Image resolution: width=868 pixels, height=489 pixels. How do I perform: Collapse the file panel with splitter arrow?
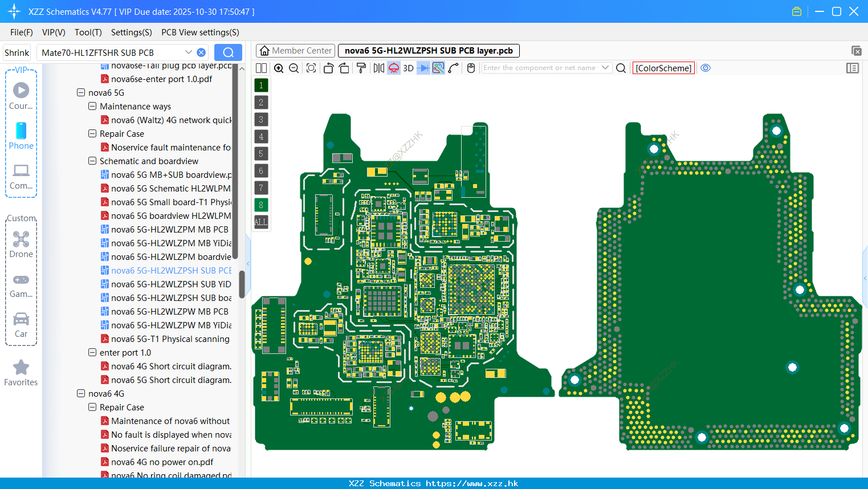coord(248,263)
